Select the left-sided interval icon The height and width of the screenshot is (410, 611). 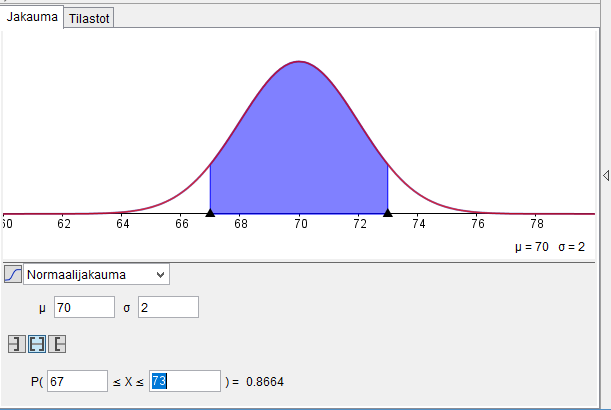pyautogui.click(x=15, y=345)
